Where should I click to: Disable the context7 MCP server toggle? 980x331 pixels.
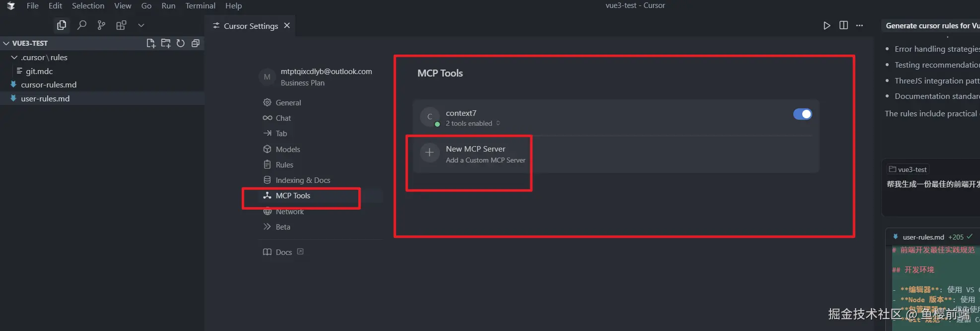(x=802, y=114)
